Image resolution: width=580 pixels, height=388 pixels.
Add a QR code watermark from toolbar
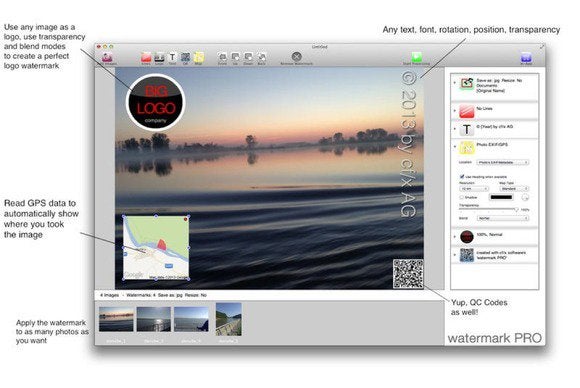coord(185,57)
